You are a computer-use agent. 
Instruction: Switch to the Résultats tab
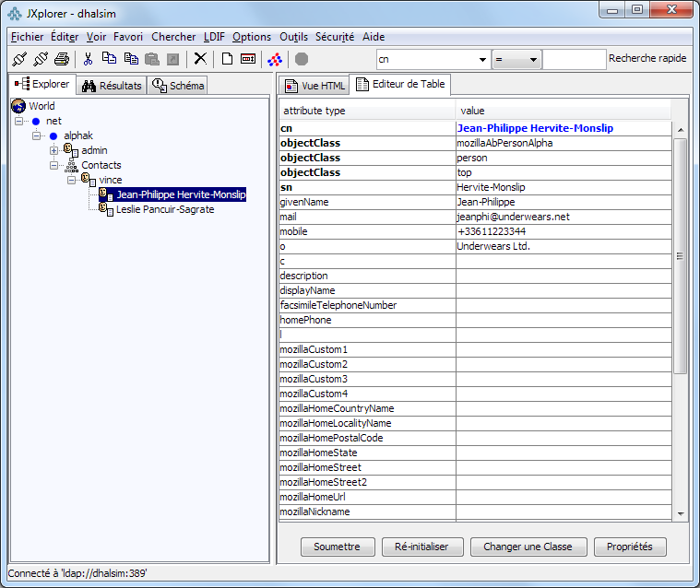coord(112,86)
